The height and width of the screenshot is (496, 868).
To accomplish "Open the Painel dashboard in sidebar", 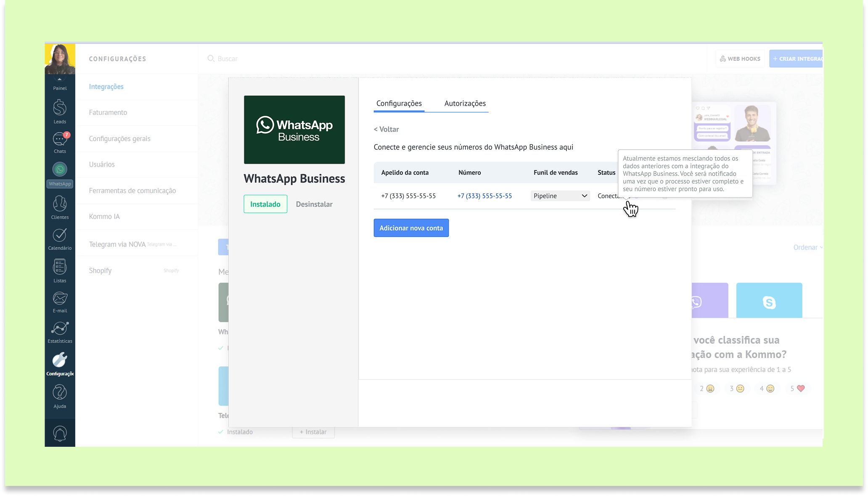I will 60,85.
